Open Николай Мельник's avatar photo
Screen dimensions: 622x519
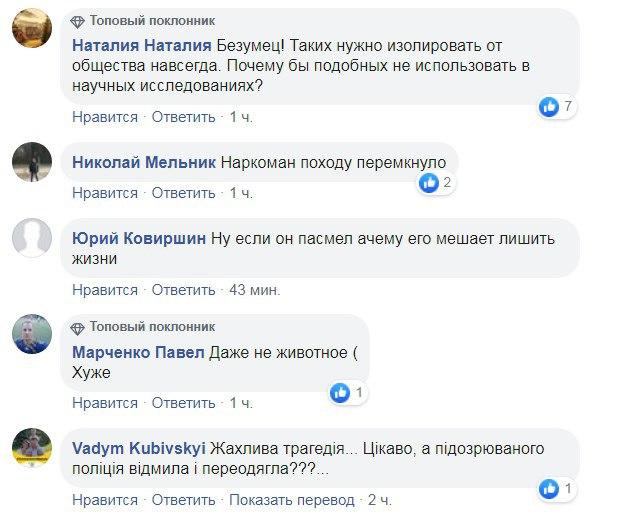click(x=32, y=162)
